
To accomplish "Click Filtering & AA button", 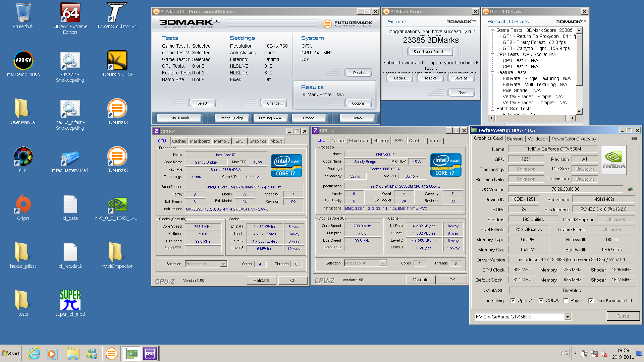I will point(271,118).
